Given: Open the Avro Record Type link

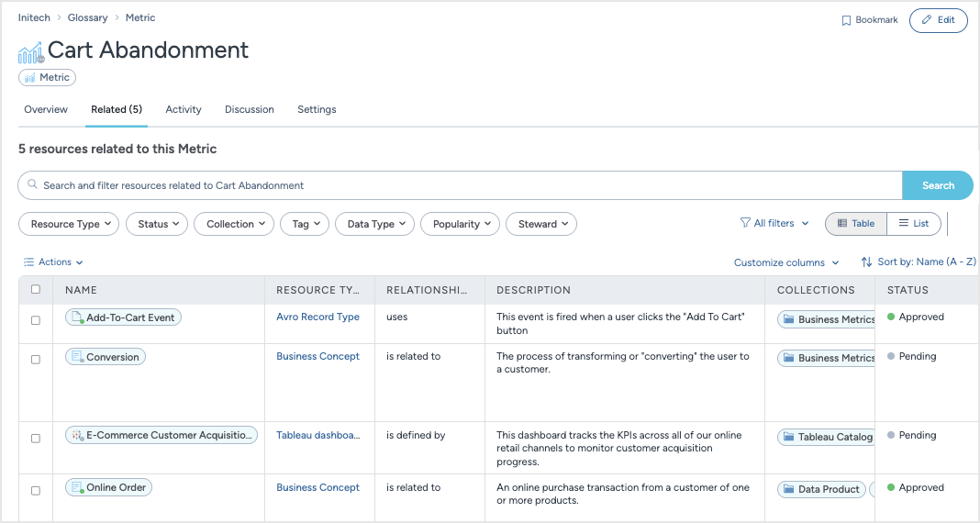Looking at the screenshot, I should [x=317, y=317].
